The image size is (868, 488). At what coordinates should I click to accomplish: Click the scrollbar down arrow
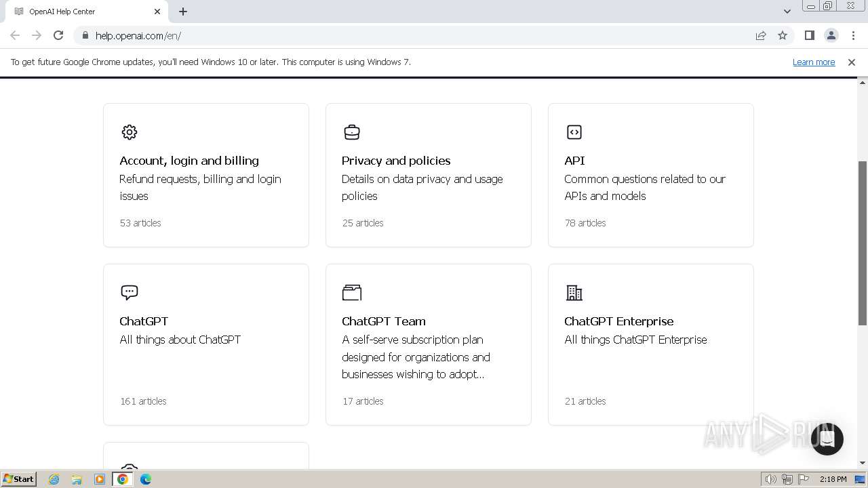pyautogui.click(x=863, y=463)
